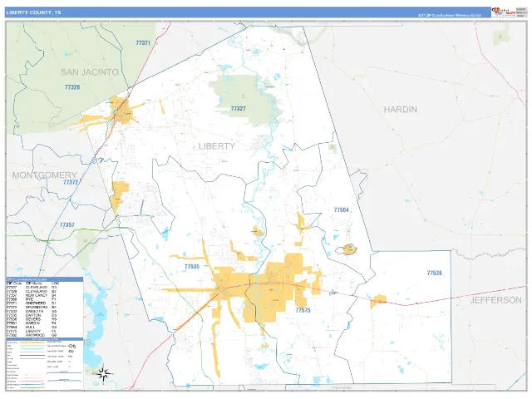Click the compass rose near the legend

pyautogui.click(x=103, y=373)
